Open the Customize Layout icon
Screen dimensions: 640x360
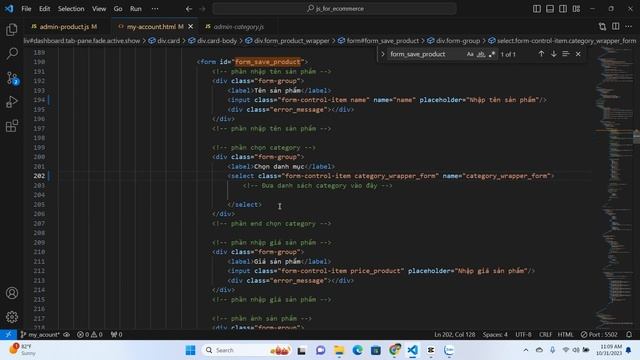[576, 9]
